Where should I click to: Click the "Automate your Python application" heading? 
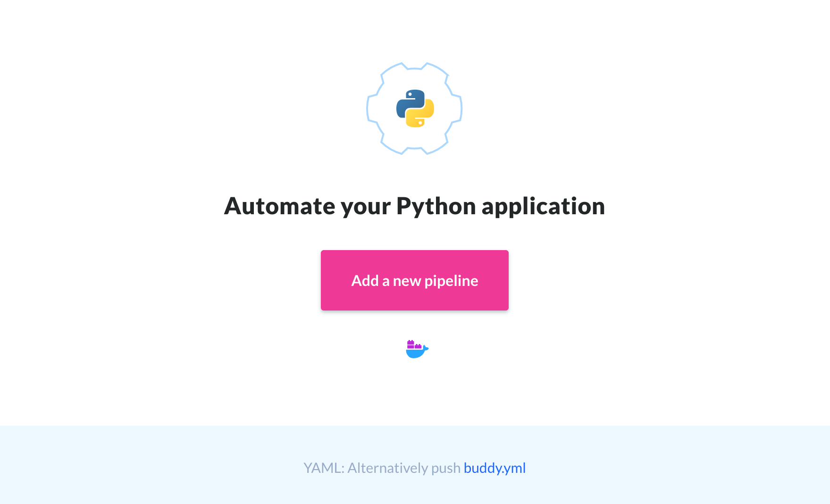414,206
